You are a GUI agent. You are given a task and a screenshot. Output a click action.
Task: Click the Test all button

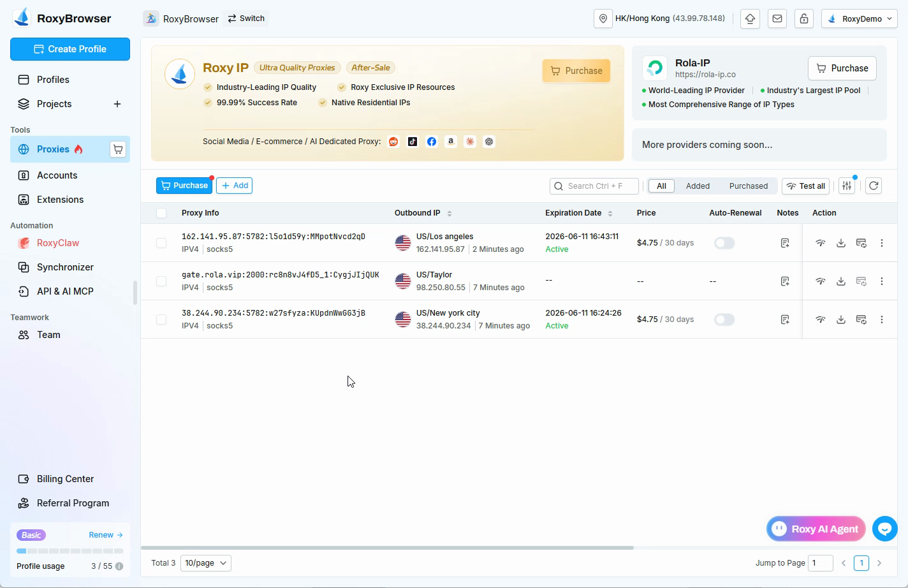[x=805, y=186]
